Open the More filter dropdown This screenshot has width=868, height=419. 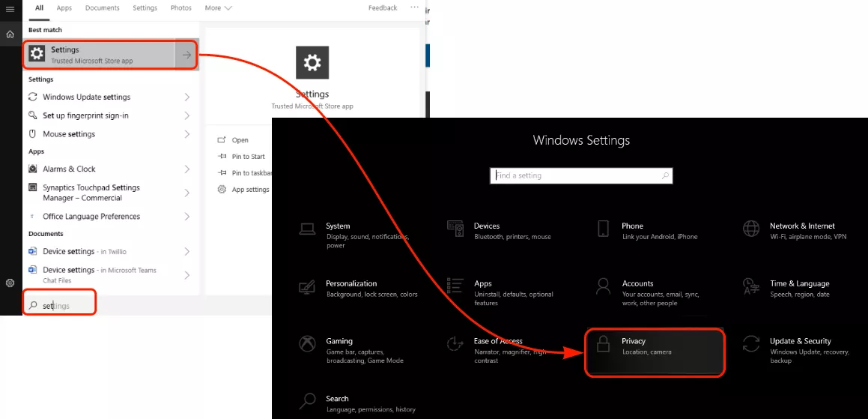coord(218,8)
